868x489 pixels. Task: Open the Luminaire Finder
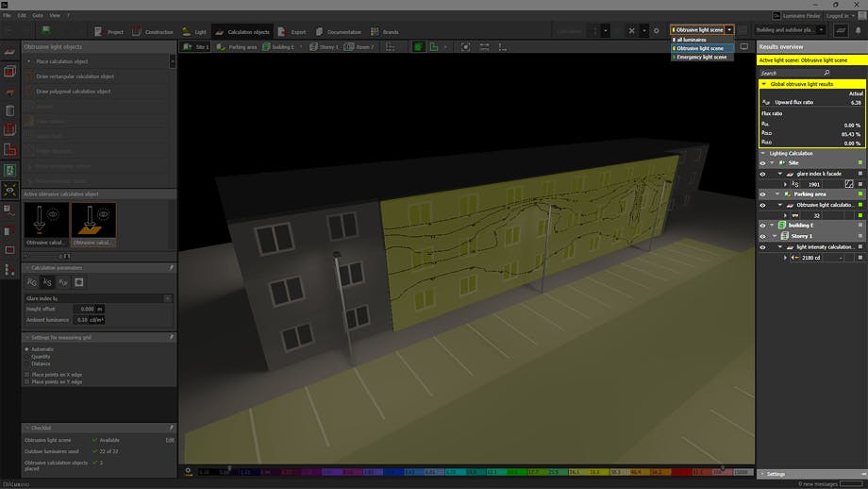click(796, 16)
